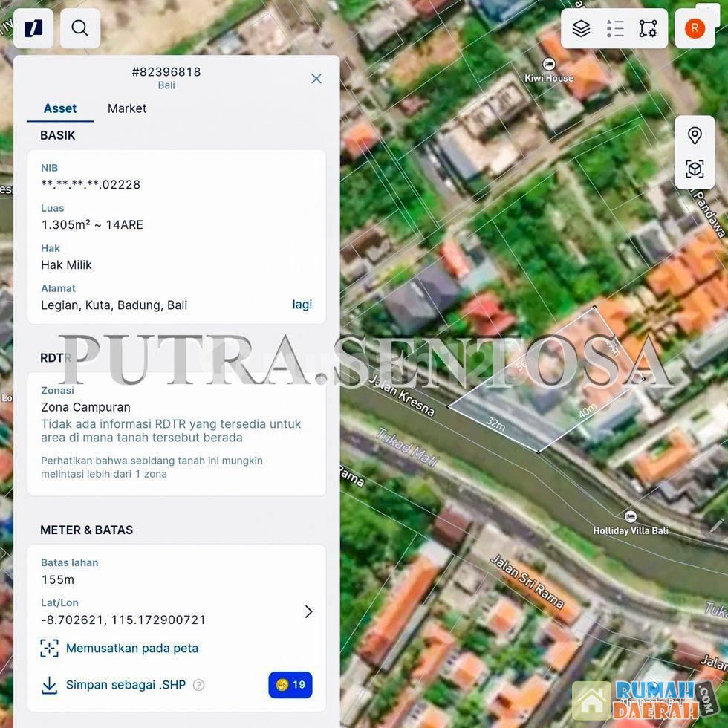Click the location pin button
The image size is (728, 728).
(x=695, y=135)
